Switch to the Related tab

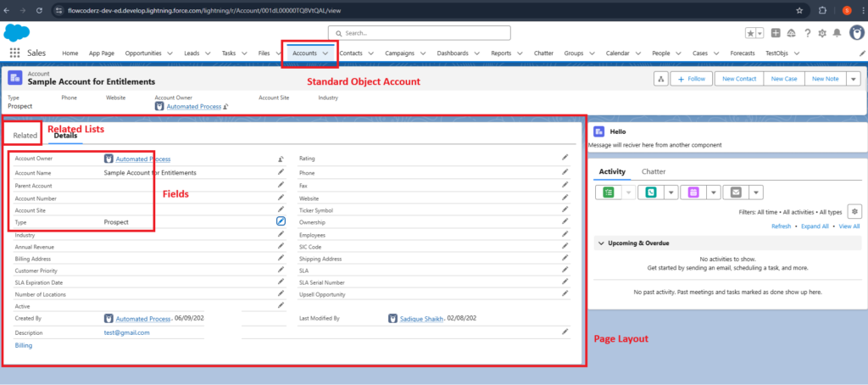point(25,135)
